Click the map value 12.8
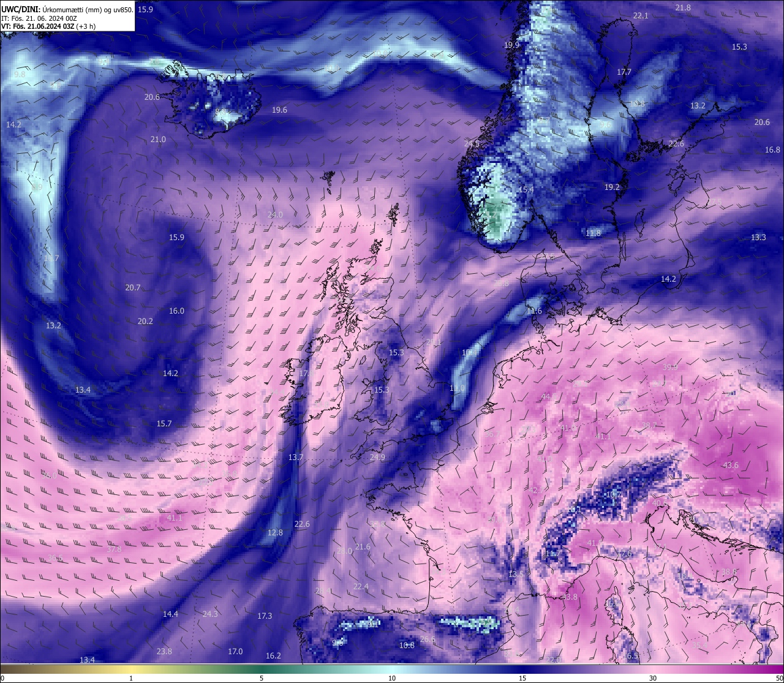Image resolution: width=784 pixels, height=683 pixels. tap(275, 533)
